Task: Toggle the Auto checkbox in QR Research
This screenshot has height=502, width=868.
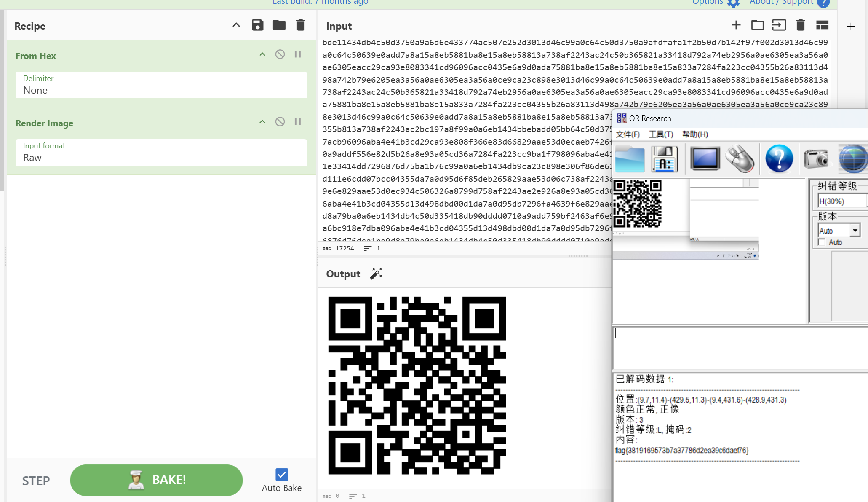Action: point(821,242)
